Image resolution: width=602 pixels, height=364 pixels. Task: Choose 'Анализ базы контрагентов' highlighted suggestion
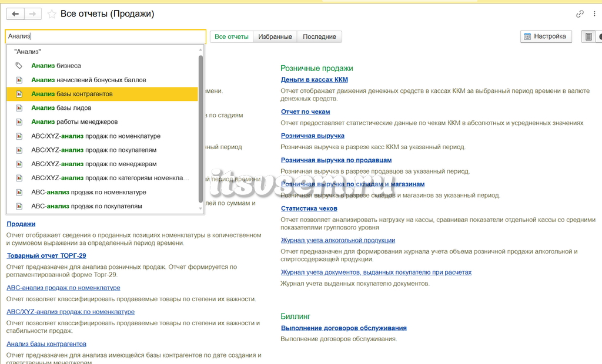tap(102, 94)
